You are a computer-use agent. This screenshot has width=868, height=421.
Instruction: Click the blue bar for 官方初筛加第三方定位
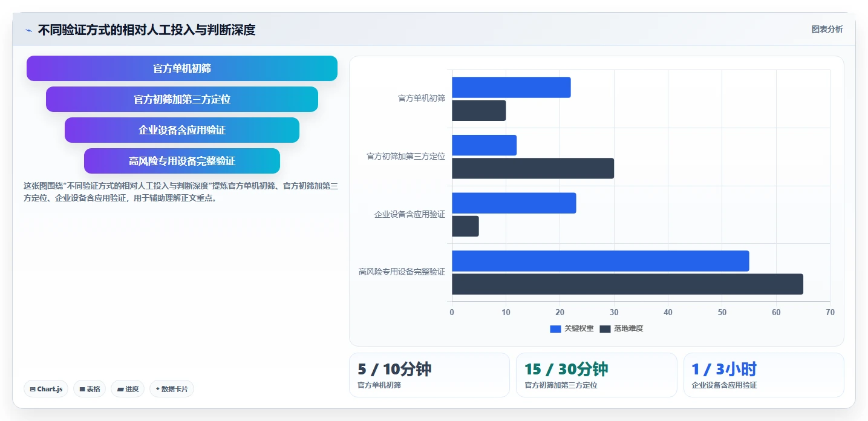(x=485, y=145)
